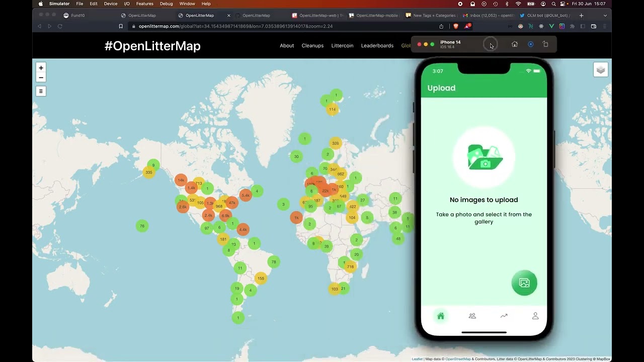Click the About nav link
The image size is (644, 362).
pyautogui.click(x=287, y=46)
